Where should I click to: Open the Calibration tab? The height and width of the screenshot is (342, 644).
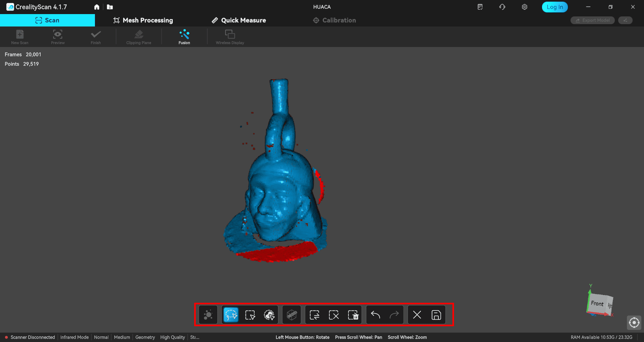pyautogui.click(x=334, y=20)
